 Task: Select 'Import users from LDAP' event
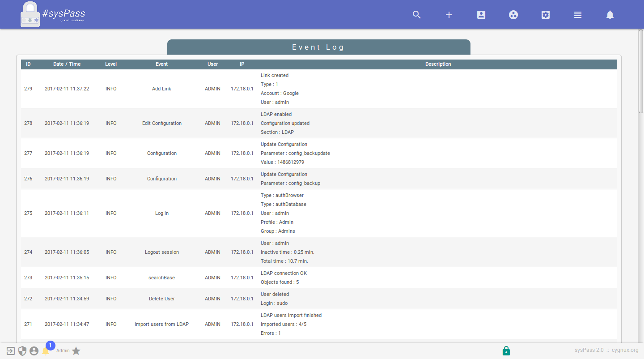162,324
